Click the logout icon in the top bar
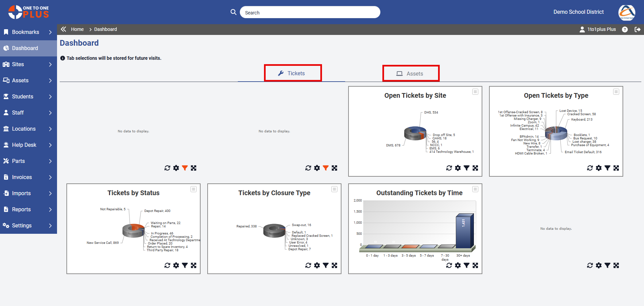The height and width of the screenshot is (306, 644). tap(638, 30)
